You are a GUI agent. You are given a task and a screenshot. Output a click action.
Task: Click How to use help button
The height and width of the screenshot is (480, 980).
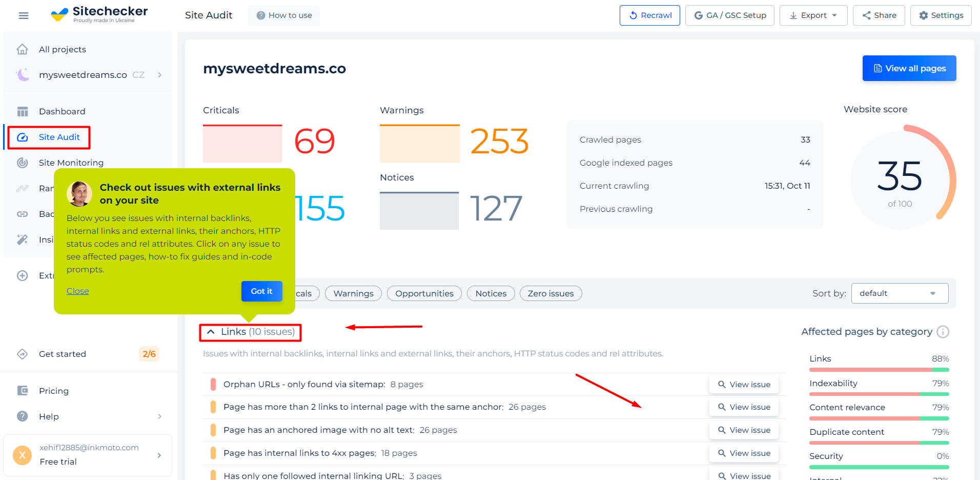pyautogui.click(x=284, y=15)
